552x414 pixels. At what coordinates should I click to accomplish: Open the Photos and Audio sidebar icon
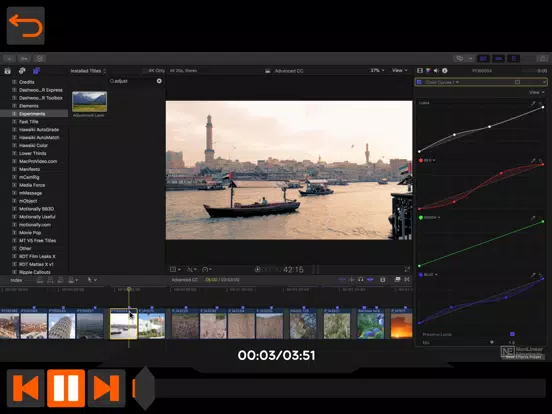click(22, 71)
